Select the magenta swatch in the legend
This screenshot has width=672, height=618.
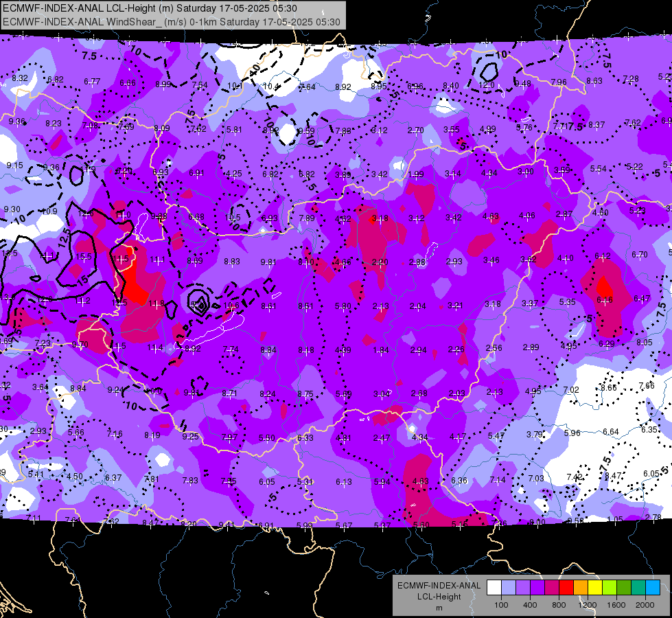[x=552, y=588]
